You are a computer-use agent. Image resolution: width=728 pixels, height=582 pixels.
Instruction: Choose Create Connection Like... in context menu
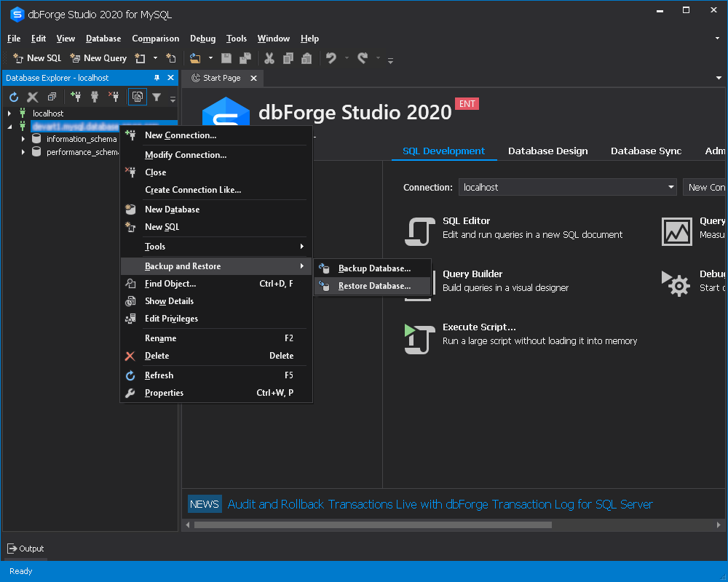click(x=216, y=190)
